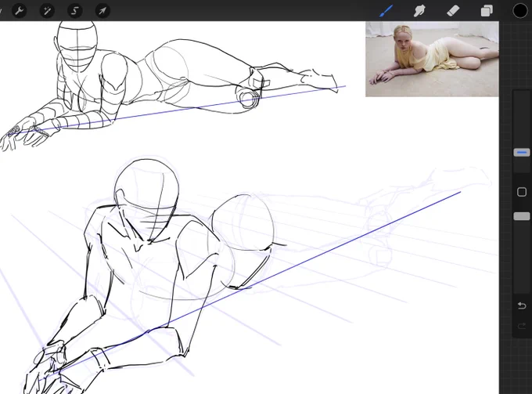This screenshot has width=532, height=394.
Task: Undo the last stroke
Action: pyautogui.click(x=522, y=306)
